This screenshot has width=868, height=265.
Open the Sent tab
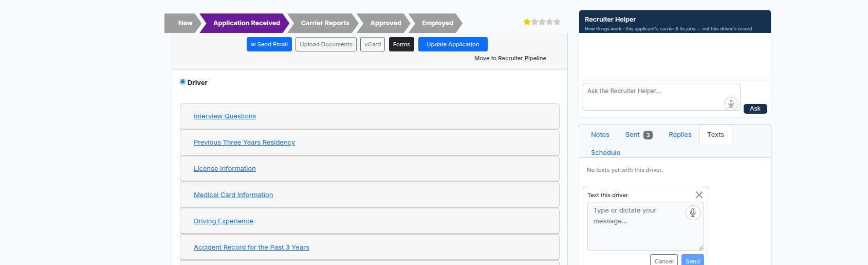pyautogui.click(x=639, y=135)
